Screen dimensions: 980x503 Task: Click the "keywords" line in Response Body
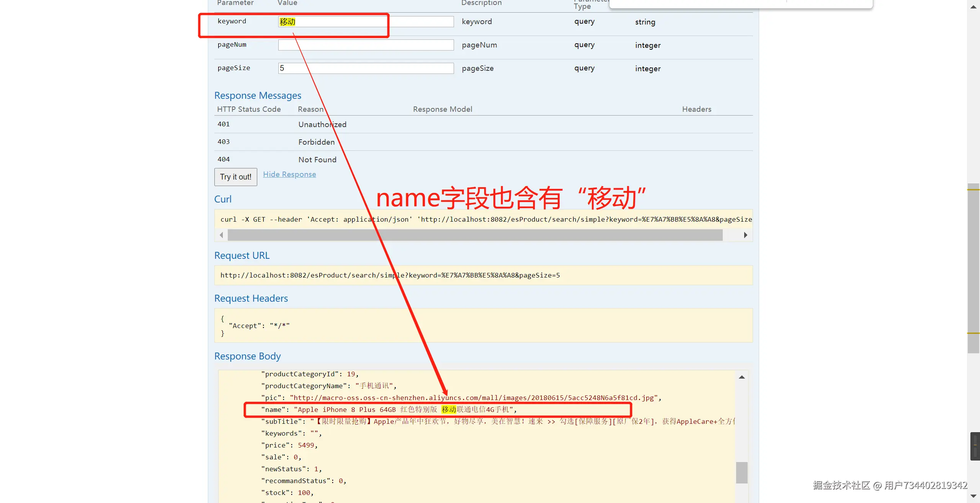[x=292, y=433]
